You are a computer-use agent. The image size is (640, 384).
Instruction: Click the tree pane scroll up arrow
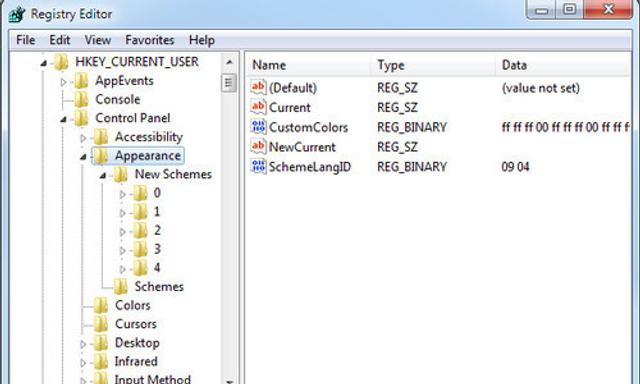(229, 62)
